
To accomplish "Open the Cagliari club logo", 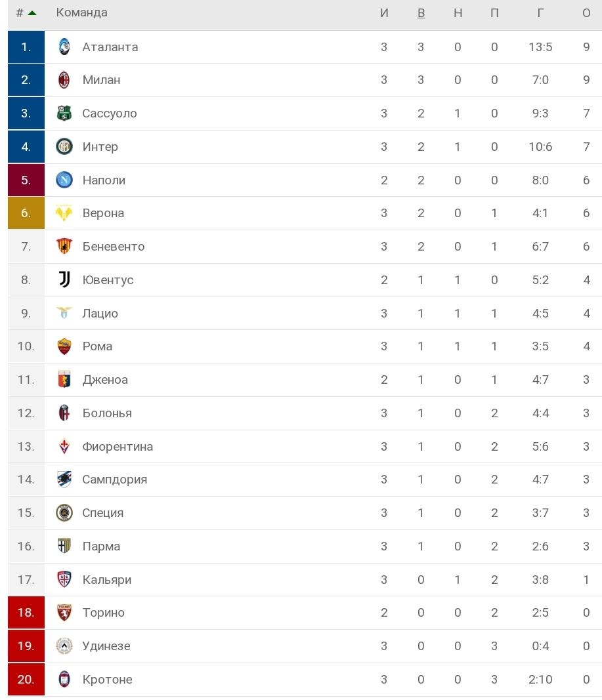I will [x=63, y=580].
